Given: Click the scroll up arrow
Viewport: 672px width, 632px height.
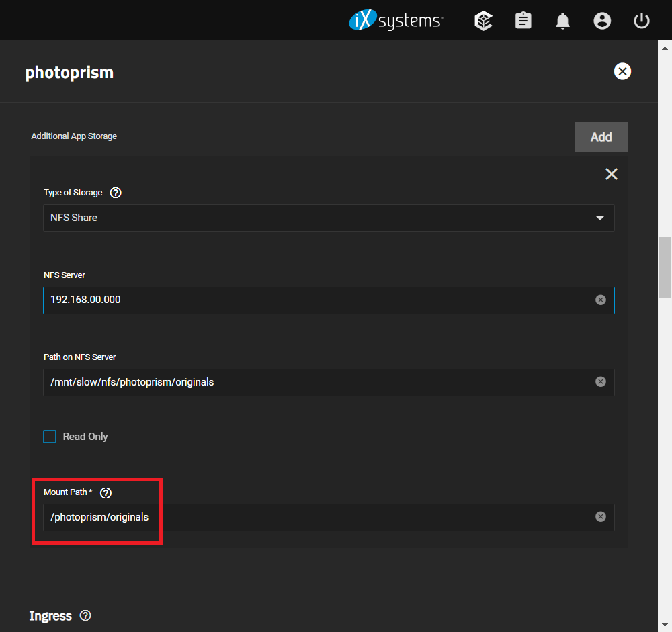Looking at the screenshot, I should [665, 48].
